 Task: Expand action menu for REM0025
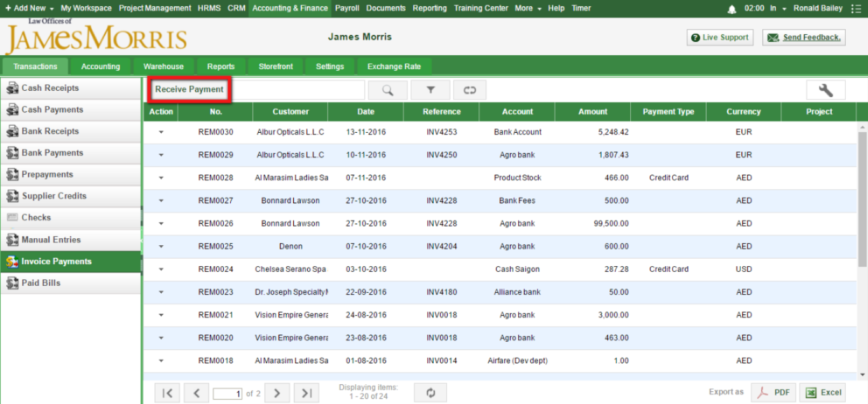click(x=161, y=246)
